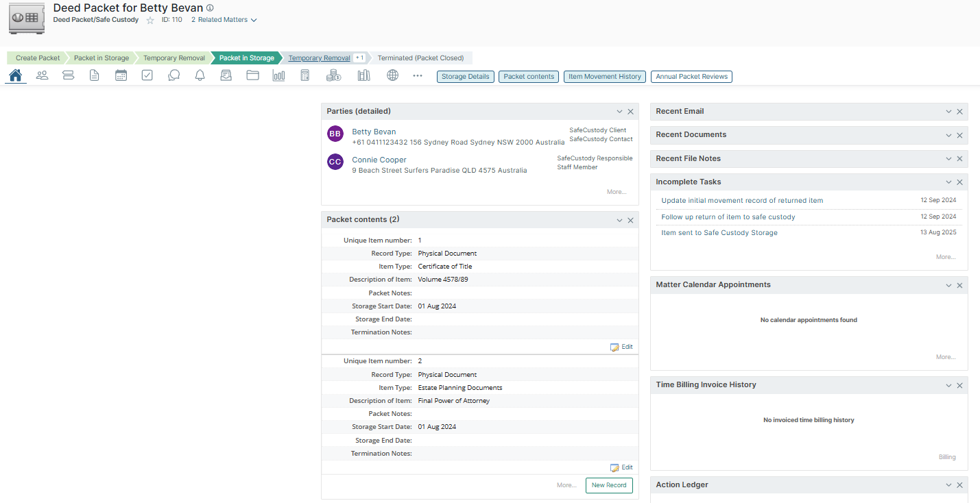Click the tasks checkmark icon
The height and width of the screenshot is (503, 980).
[x=147, y=75]
